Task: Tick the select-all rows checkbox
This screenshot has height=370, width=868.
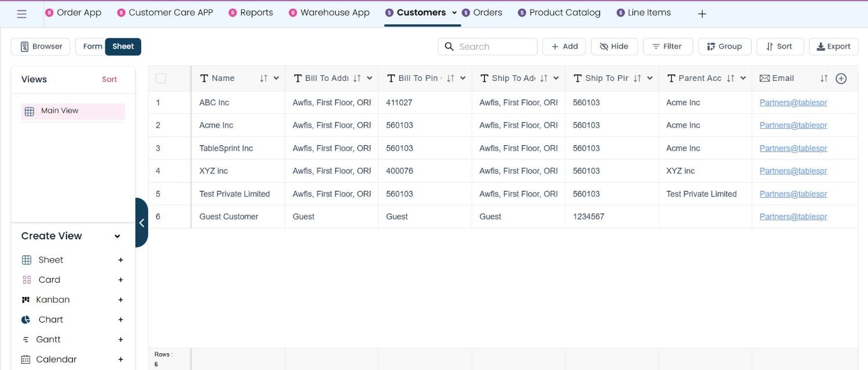Action: [161, 79]
